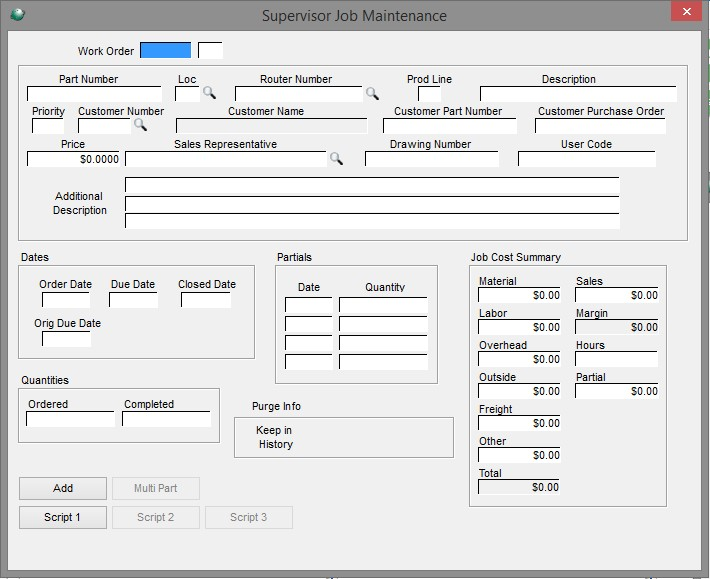Click the small Work Order suffix field

pos(210,50)
